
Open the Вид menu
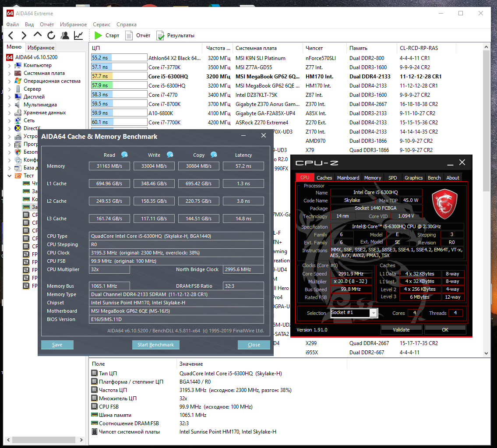[x=29, y=25]
